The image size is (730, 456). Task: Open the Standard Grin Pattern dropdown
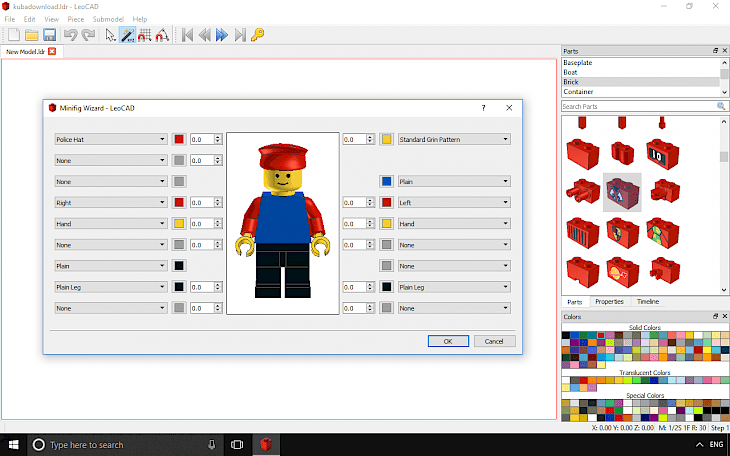coord(454,139)
